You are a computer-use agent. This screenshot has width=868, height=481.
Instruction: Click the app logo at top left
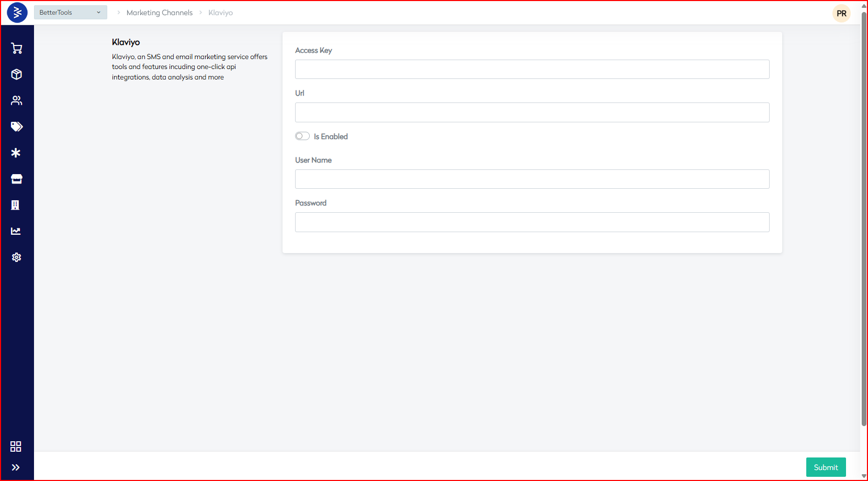(17, 13)
